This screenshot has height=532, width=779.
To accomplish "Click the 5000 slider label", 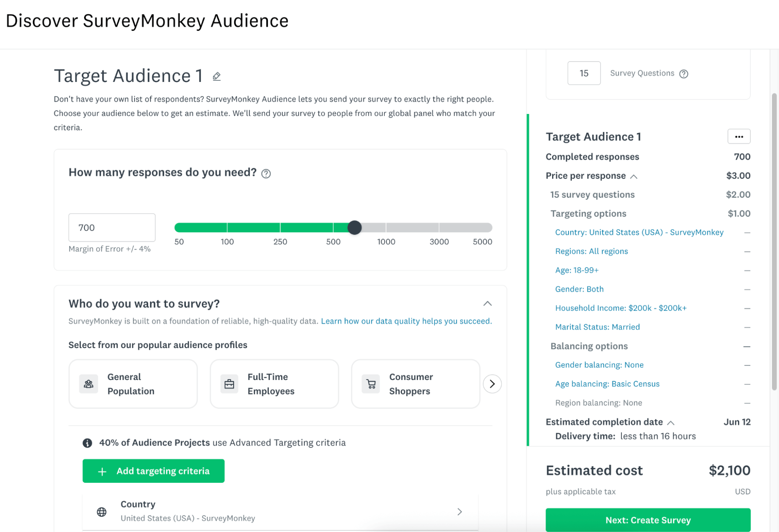I will pyautogui.click(x=482, y=242).
